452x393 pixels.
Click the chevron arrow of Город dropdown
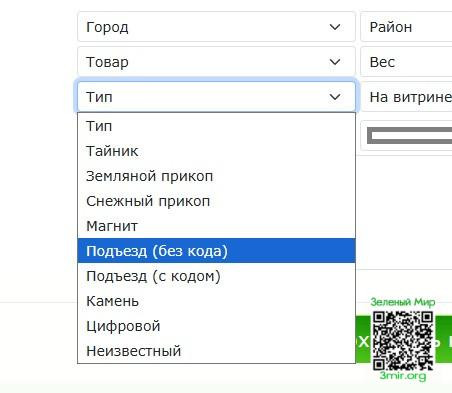[335, 27]
